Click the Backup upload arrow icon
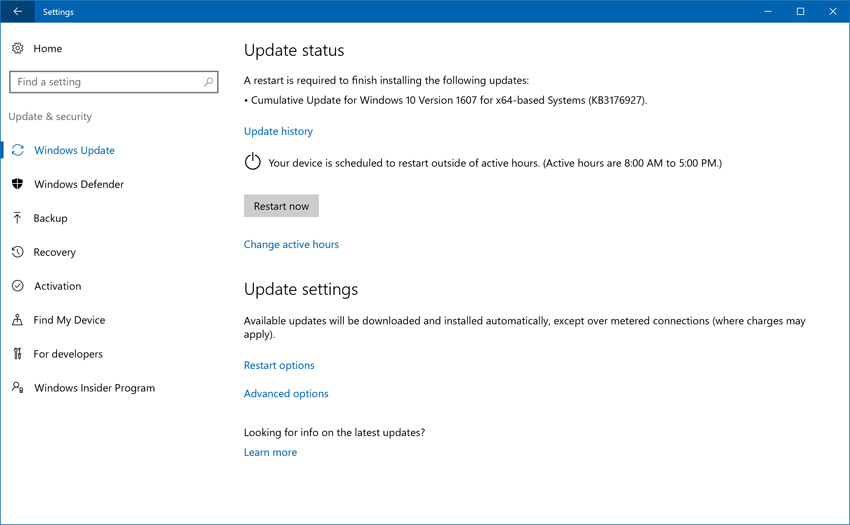850x525 pixels. coord(17,218)
